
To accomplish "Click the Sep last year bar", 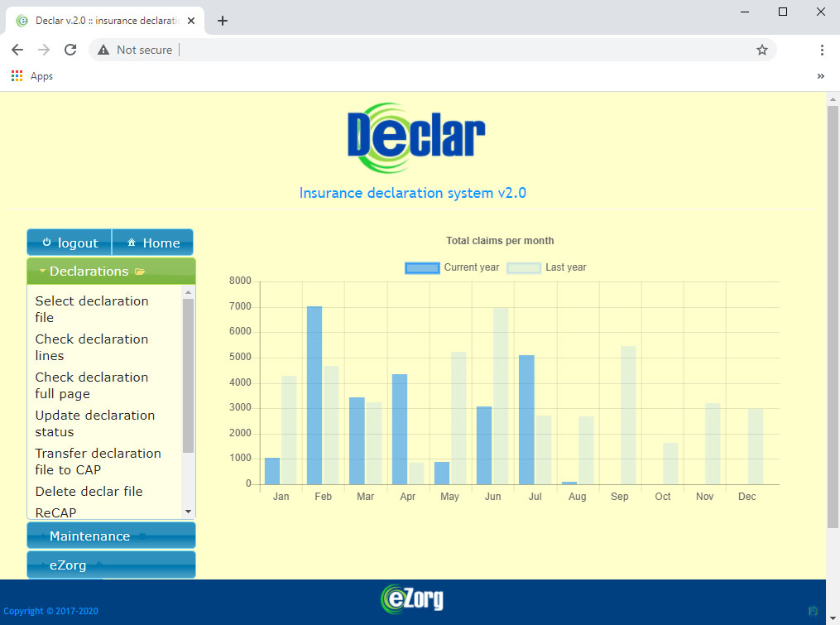I will click(628, 416).
